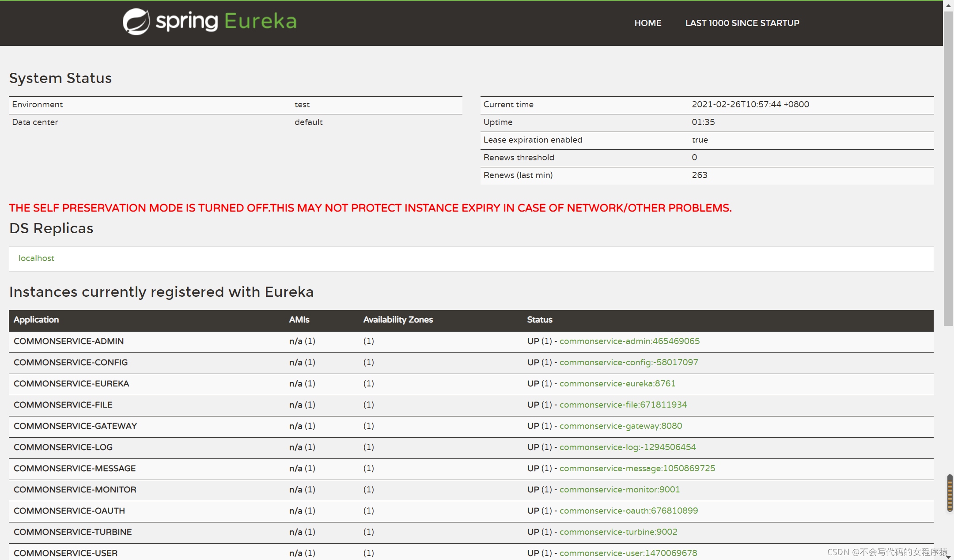Click the Spring Eureka leaf logo
The width and height of the screenshot is (954, 560).
pyautogui.click(x=136, y=22)
